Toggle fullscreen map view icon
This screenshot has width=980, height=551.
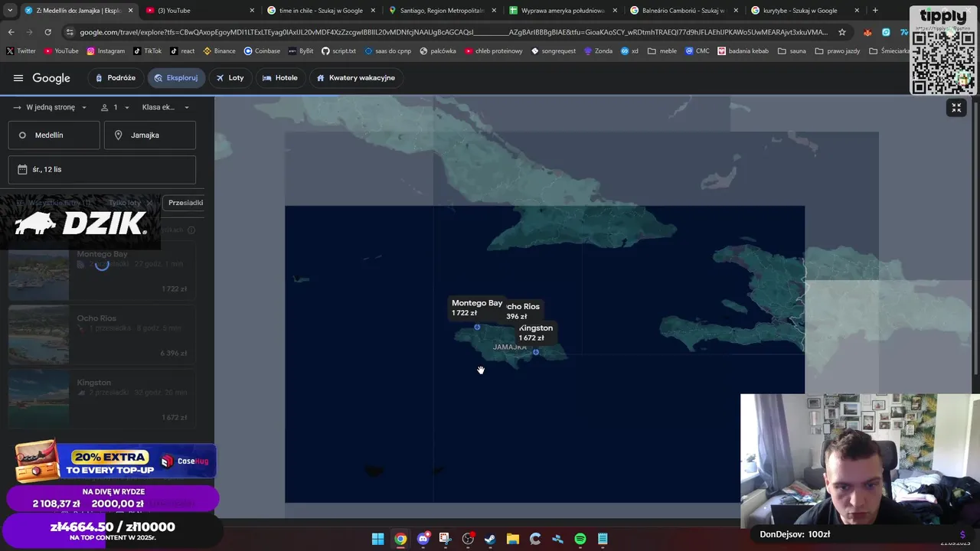pyautogui.click(x=956, y=108)
